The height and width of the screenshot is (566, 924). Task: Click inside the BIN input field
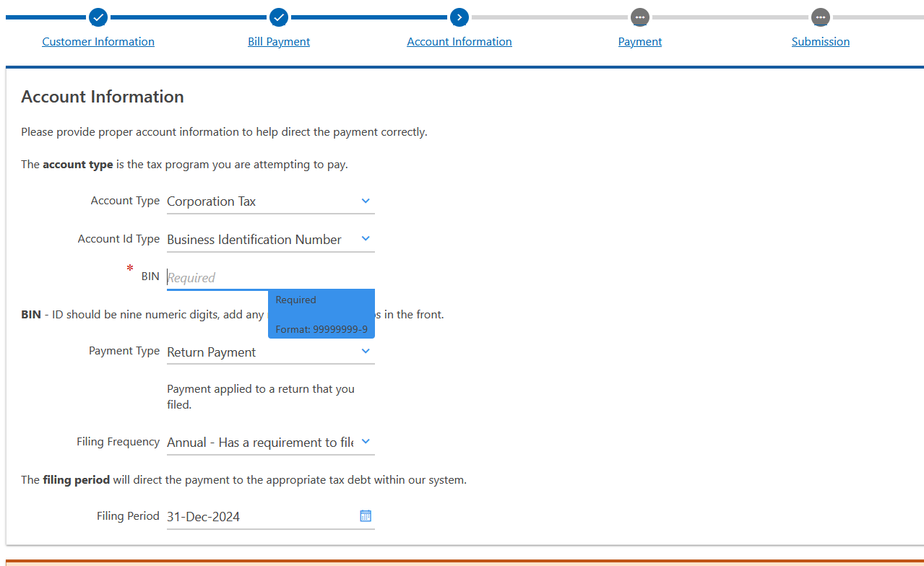tap(231, 277)
